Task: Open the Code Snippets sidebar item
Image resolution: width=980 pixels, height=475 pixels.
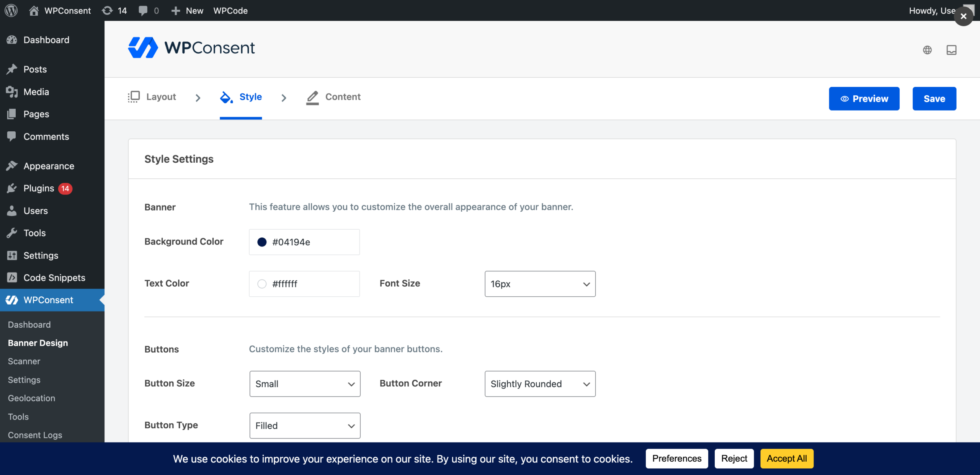Action: point(54,277)
